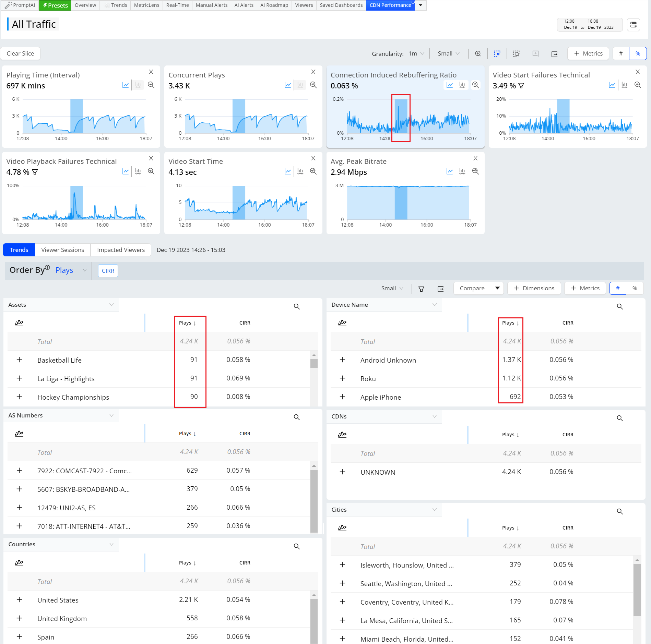This screenshot has height=644, width=651.
Task: Switch top metrics to number mode
Action: [x=621, y=54]
